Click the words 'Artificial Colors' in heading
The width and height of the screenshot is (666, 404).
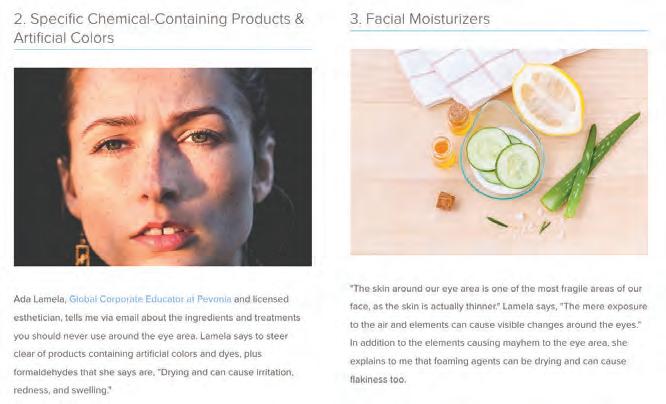tap(64, 38)
